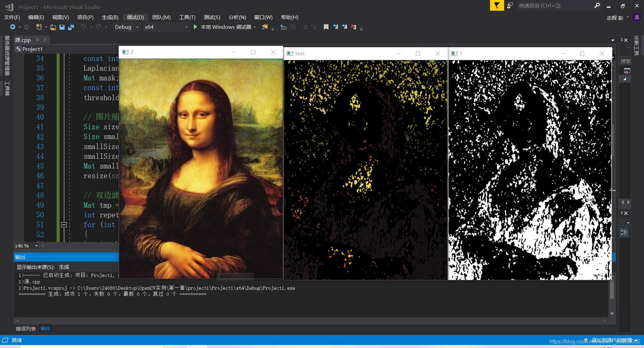
Task: Click the green Start Debugging play icon
Action: point(195,27)
